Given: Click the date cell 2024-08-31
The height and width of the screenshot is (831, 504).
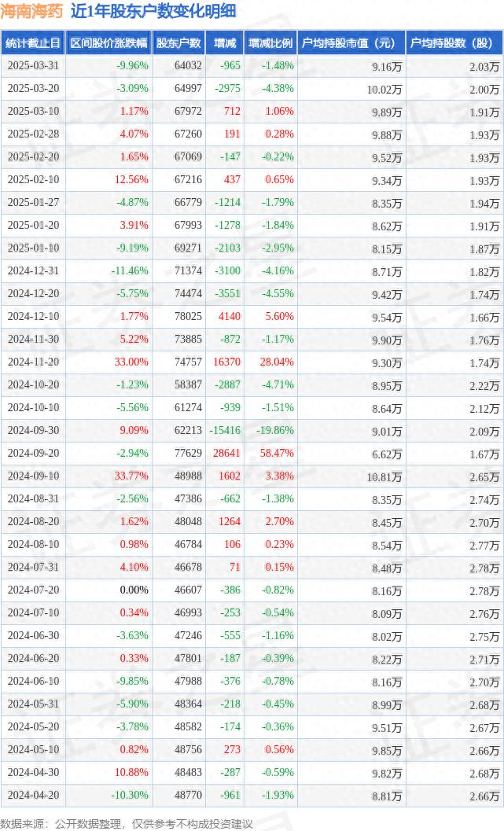Looking at the screenshot, I should coord(33,498).
